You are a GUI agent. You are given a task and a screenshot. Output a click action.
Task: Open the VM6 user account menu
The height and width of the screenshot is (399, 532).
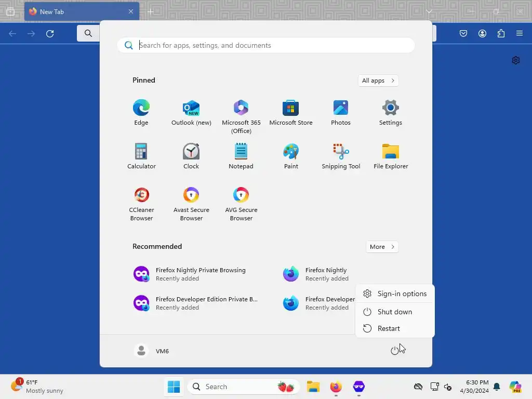(151, 351)
